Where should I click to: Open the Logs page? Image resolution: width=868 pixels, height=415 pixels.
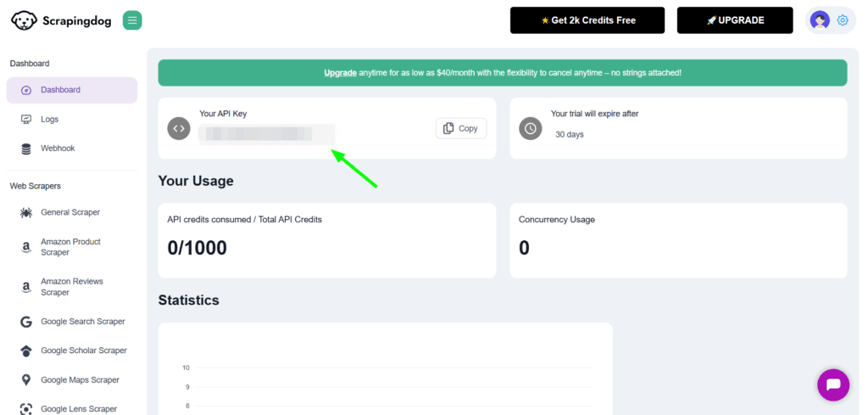coord(49,120)
